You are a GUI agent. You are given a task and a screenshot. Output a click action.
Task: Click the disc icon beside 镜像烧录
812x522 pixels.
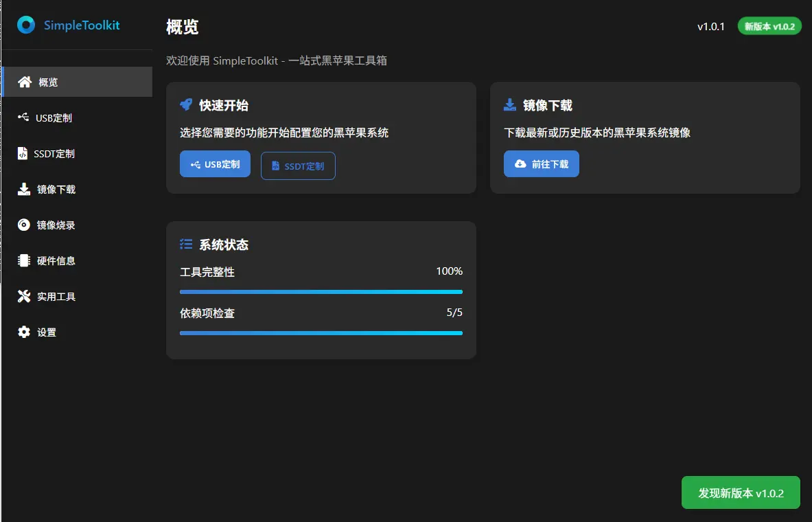(x=24, y=225)
